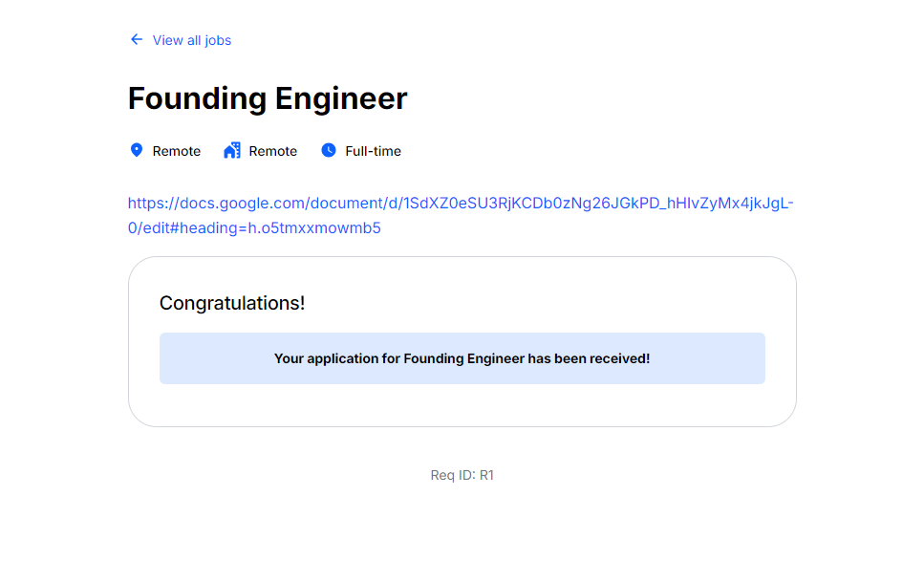Click the Founding Engineer page heading
924x561 pixels.
point(268,98)
